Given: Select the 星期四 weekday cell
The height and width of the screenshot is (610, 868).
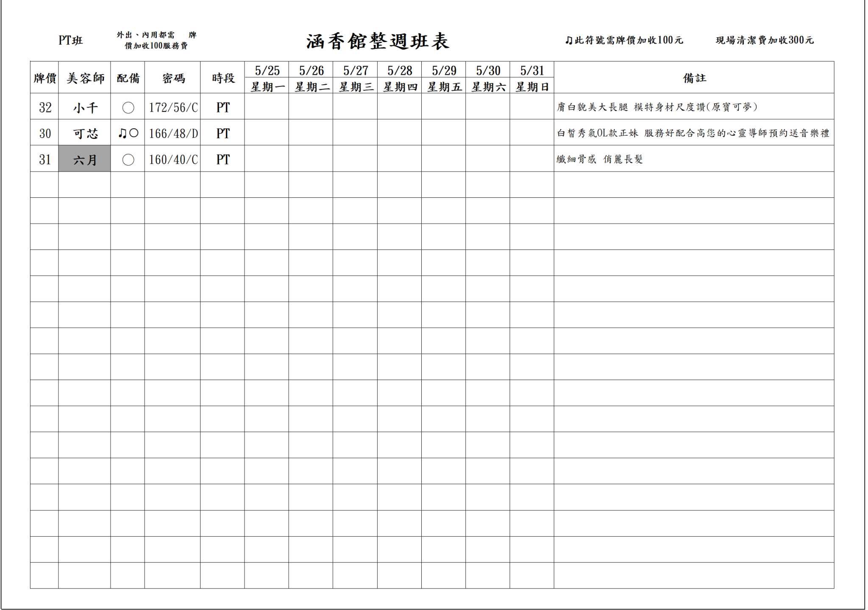Looking at the screenshot, I should [x=400, y=86].
